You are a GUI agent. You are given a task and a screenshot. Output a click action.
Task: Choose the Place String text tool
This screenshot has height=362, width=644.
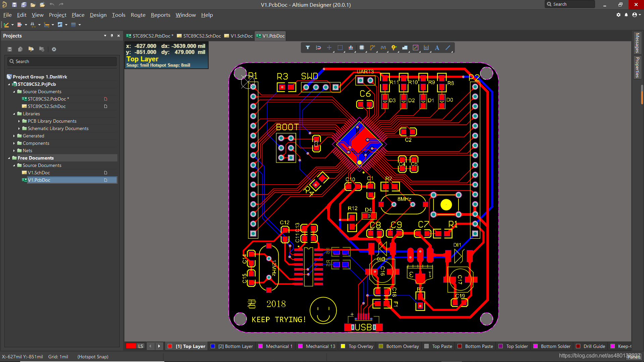point(437,48)
